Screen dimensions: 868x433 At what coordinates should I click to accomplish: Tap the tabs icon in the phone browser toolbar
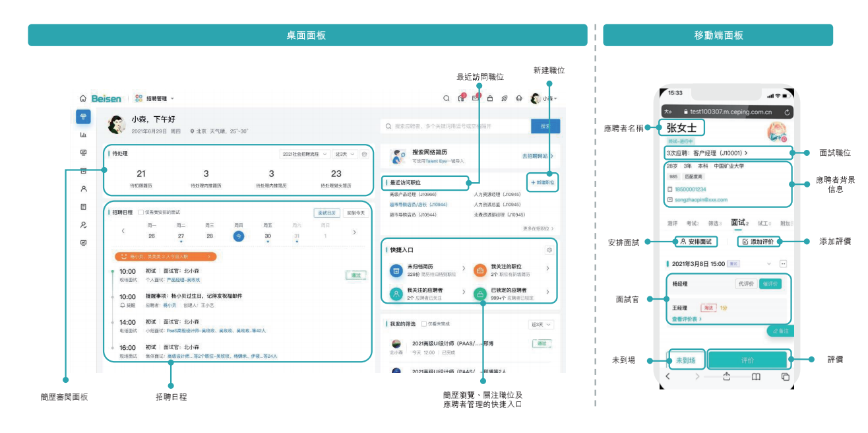(786, 376)
